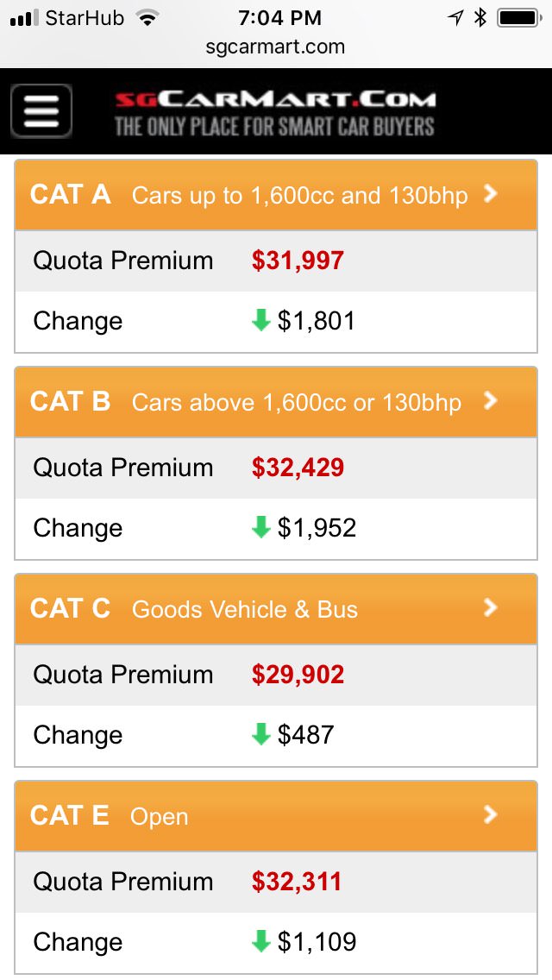The width and height of the screenshot is (552, 980).
Task: Tap the green down arrow for CAT C
Action: [260, 735]
